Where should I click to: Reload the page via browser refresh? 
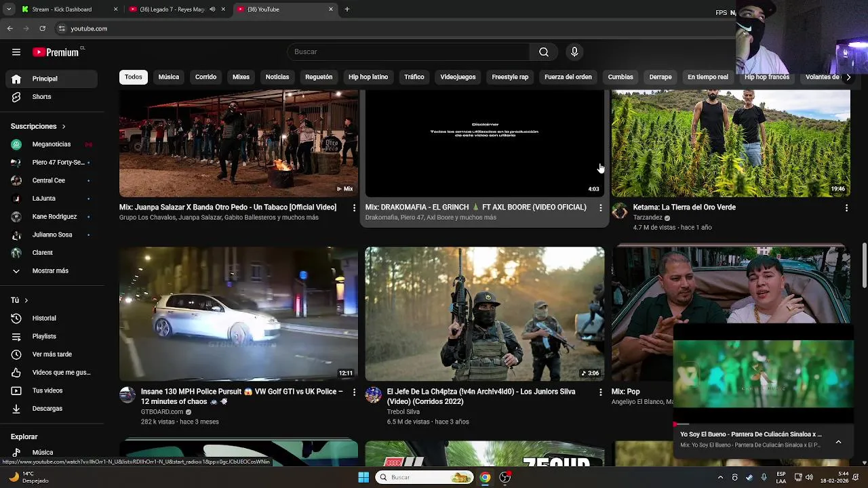click(42, 28)
